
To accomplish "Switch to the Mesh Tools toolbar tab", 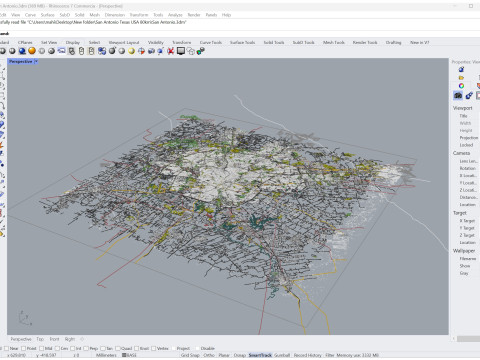I will pos(334,42).
